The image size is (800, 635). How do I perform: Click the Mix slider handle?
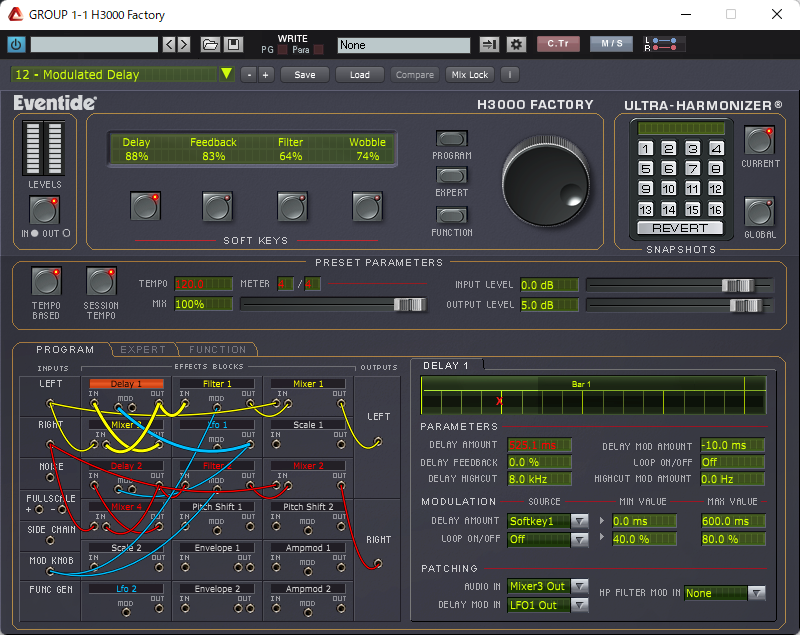pyautogui.click(x=410, y=304)
